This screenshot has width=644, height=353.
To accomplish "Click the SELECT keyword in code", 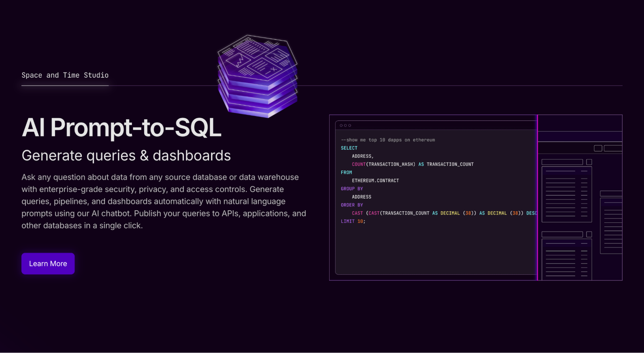I will click(x=349, y=148).
